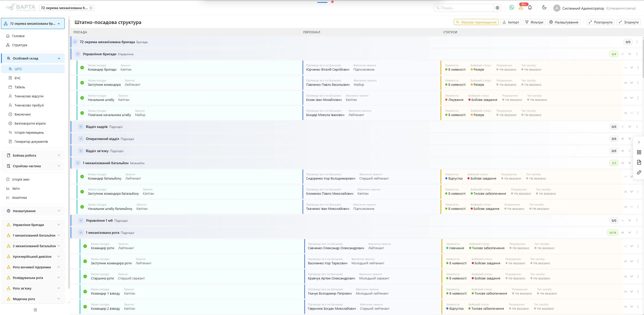Open document icon on right side panel
This screenshot has width=644, height=315.
[639, 162]
